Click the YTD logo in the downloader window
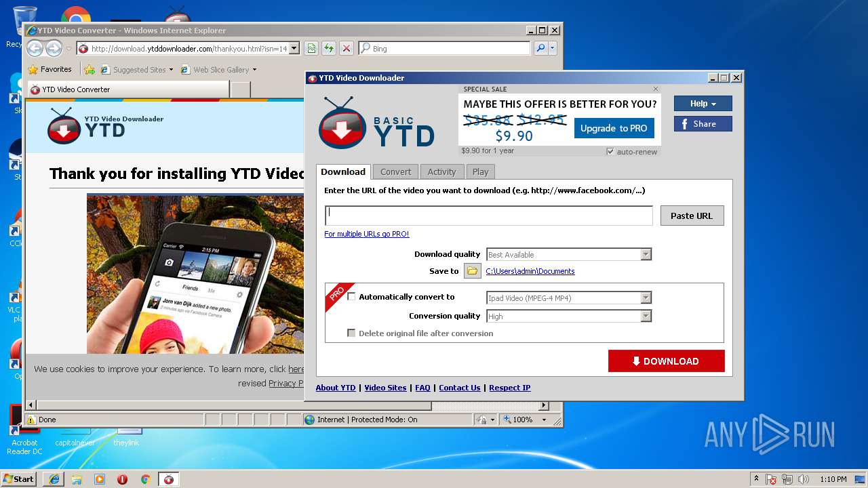 coord(376,123)
